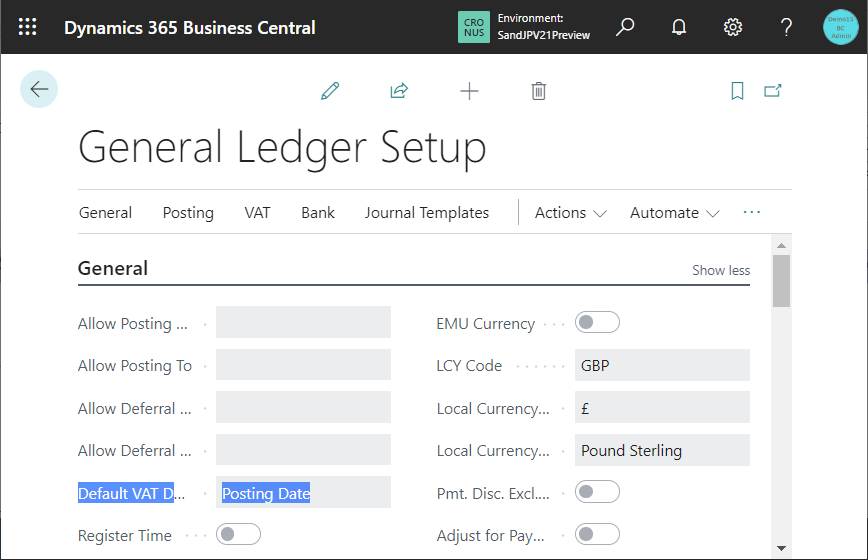The height and width of the screenshot is (560, 868).
Task: Toggle the Adjust for Pay... switch
Action: point(597,534)
